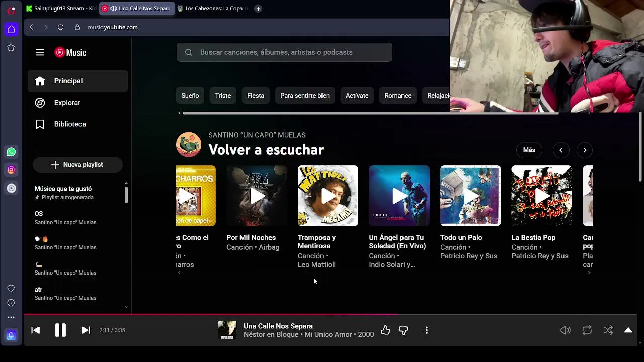This screenshot has height=362, width=644.
Task: Open browser history clock icon
Action: tap(11, 303)
